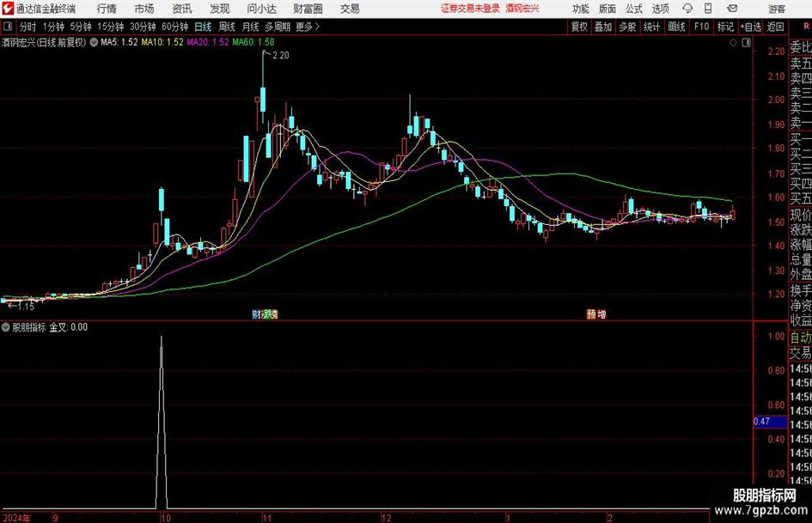Toggle the side panel icon above price axis
The width and height of the screenshot is (812, 523).
click(x=746, y=43)
